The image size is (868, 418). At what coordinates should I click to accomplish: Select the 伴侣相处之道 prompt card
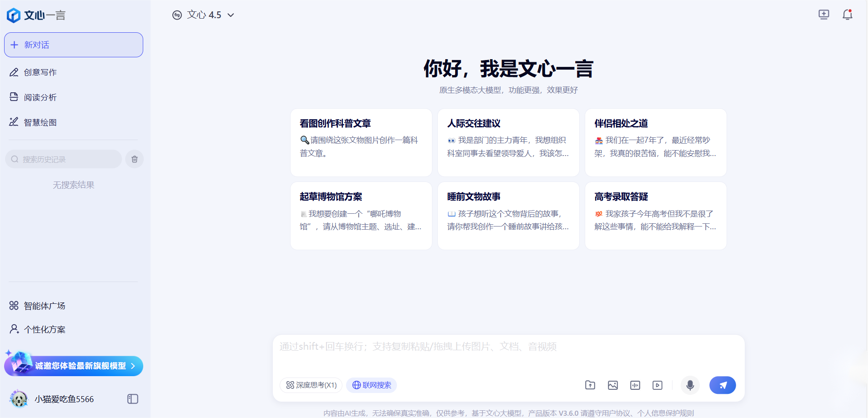coord(656,142)
